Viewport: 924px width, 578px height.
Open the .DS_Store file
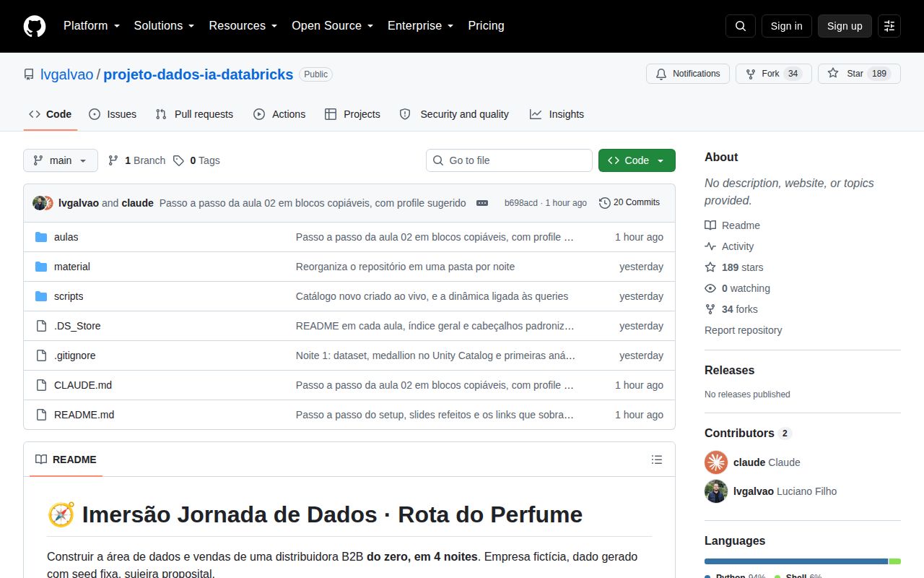[77, 326]
